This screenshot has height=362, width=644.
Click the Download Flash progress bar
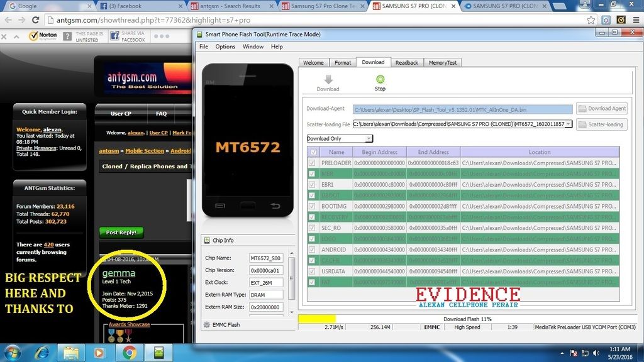tap(467, 319)
